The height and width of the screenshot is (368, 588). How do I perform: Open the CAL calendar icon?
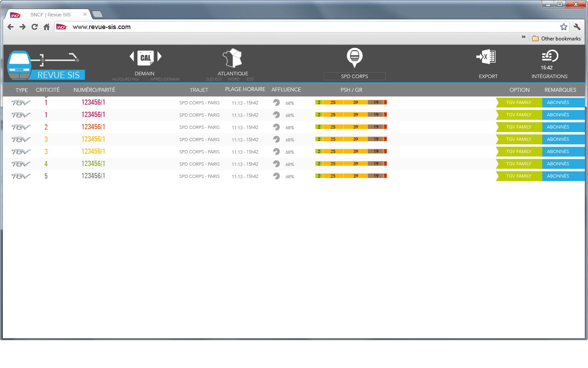tap(146, 57)
